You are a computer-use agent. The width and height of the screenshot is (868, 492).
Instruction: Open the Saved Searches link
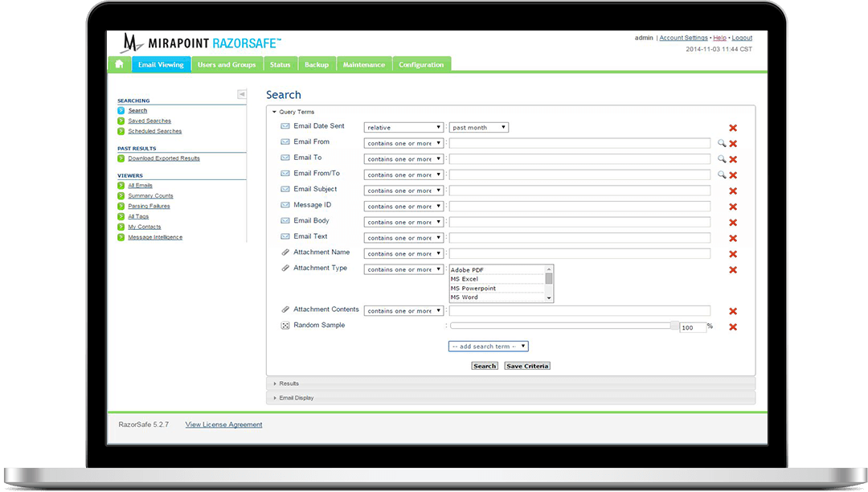point(149,121)
